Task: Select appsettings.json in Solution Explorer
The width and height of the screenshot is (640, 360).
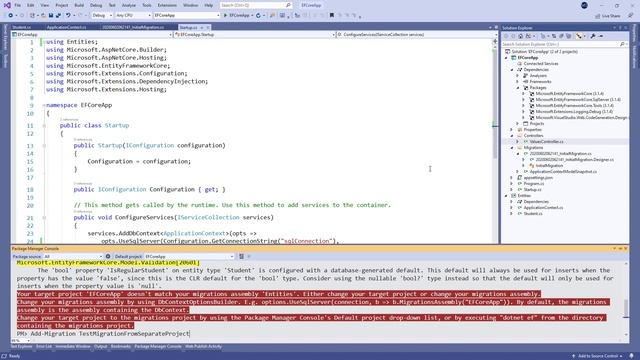Action: pyautogui.click(x=538, y=178)
